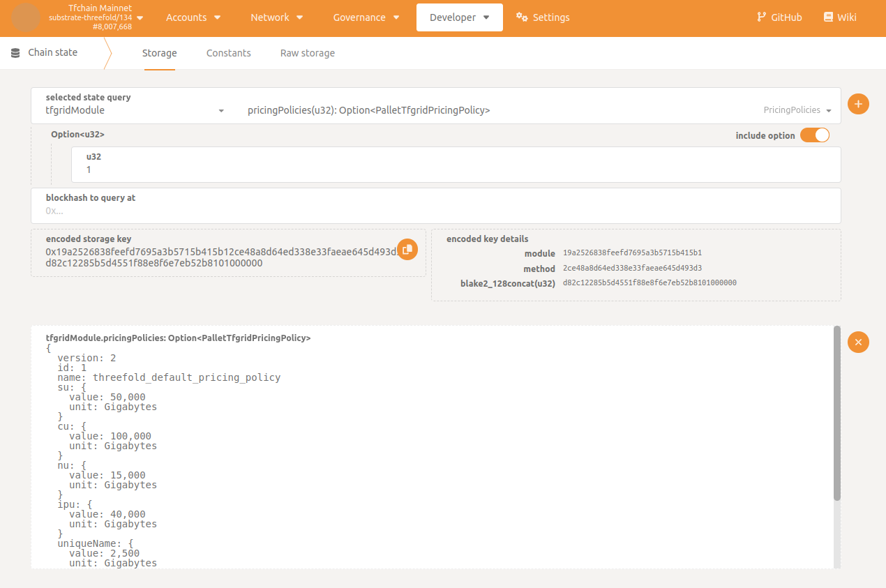Open the Governance dropdown menu
886x588 pixels.
pos(366,17)
